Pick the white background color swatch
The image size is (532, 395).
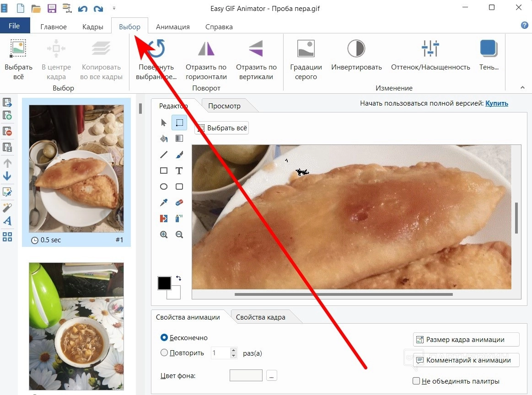tap(175, 294)
